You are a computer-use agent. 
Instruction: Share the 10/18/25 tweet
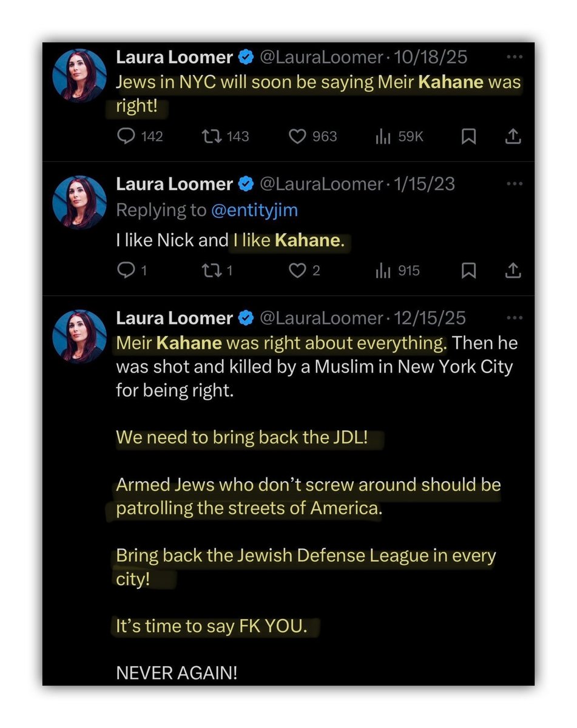513,137
